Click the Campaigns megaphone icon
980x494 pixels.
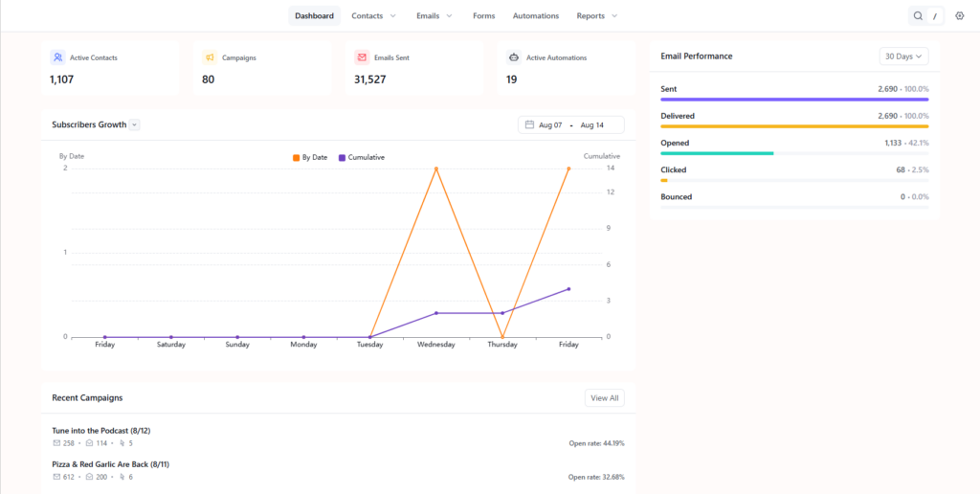(x=210, y=57)
